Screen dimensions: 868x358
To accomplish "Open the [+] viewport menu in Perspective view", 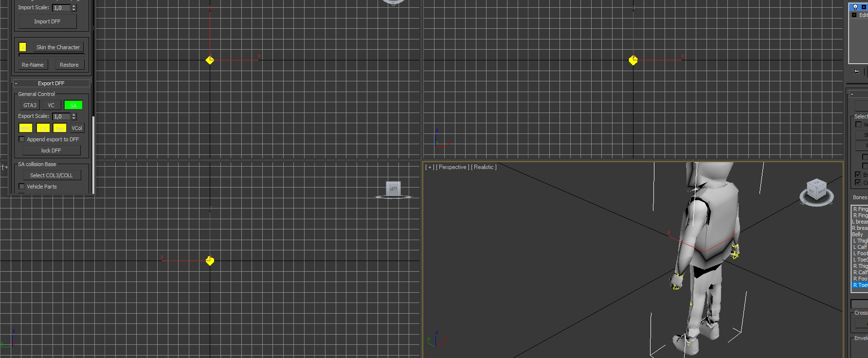I will [x=429, y=167].
